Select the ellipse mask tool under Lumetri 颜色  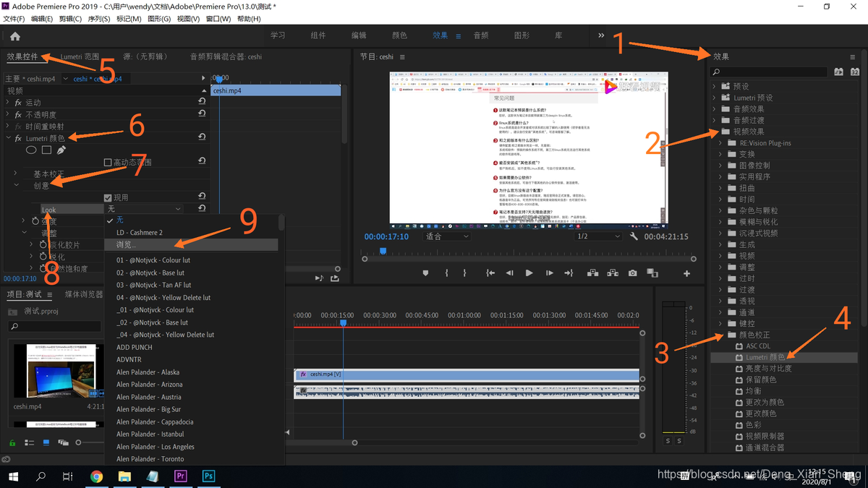(x=31, y=150)
